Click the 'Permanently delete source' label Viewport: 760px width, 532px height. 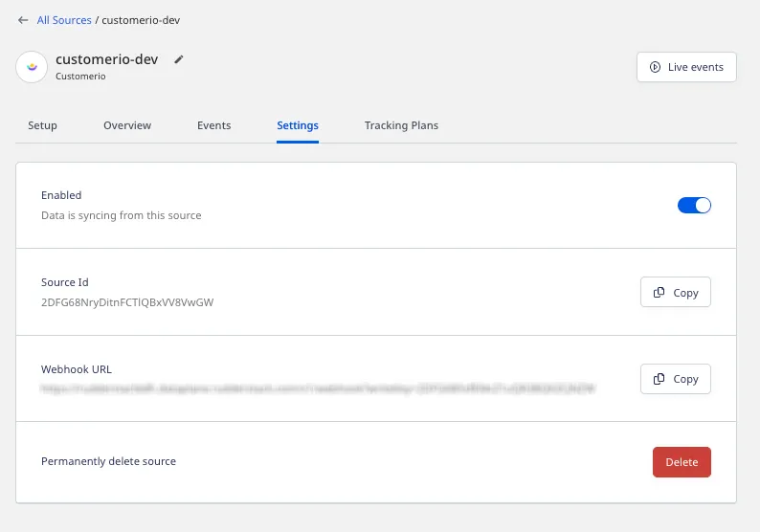click(108, 461)
